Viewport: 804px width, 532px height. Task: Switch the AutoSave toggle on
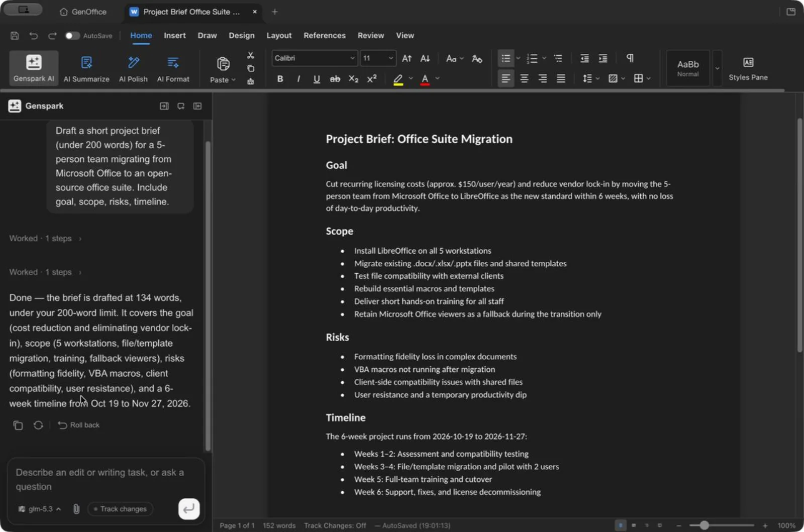click(72, 36)
